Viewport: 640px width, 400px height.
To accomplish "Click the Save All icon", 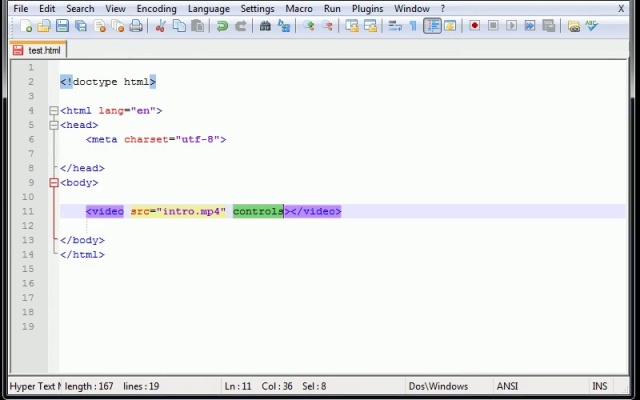I will [x=81, y=26].
